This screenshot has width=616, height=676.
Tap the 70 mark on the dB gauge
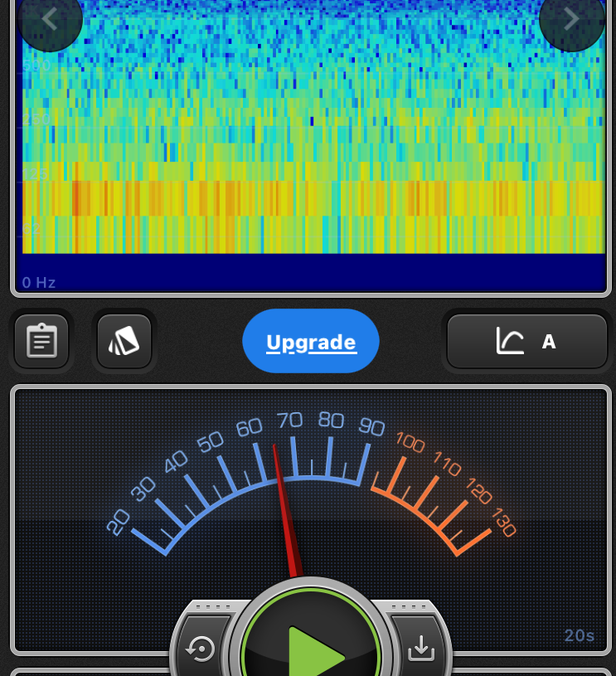tap(290, 421)
